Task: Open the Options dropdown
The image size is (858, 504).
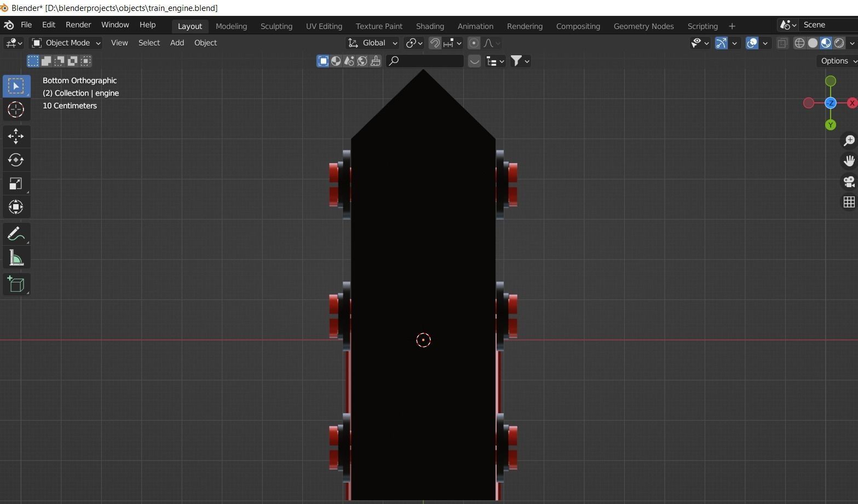Action: click(837, 61)
